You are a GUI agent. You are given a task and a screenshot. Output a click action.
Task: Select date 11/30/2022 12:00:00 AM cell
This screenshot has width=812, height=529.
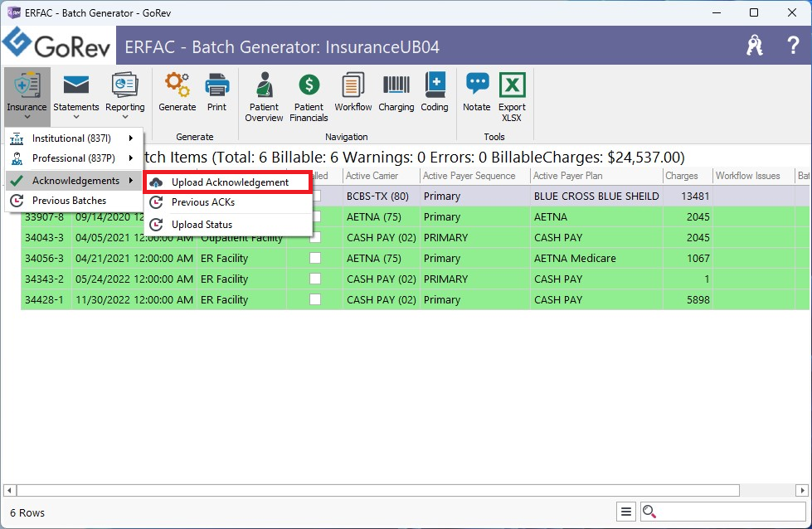[x=134, y=299]
